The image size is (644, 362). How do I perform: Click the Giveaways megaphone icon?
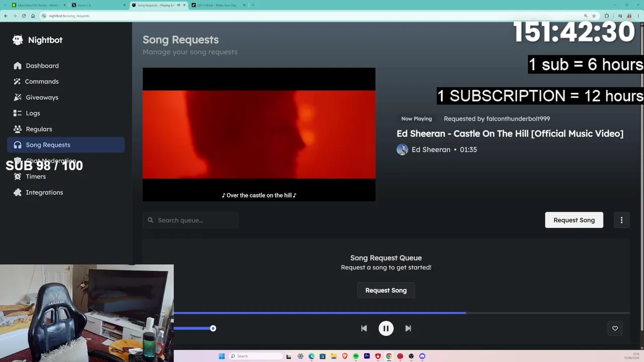tap(18, 98)
